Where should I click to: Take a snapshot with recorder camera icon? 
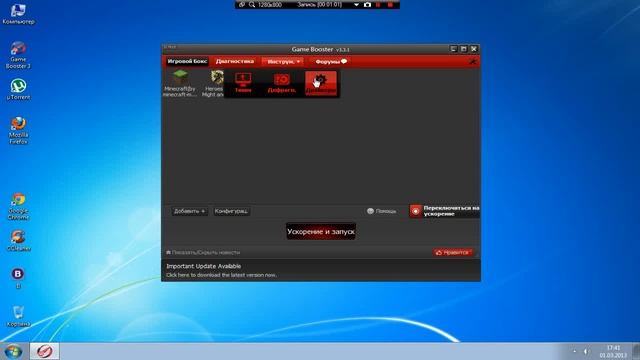coord(367,4)
